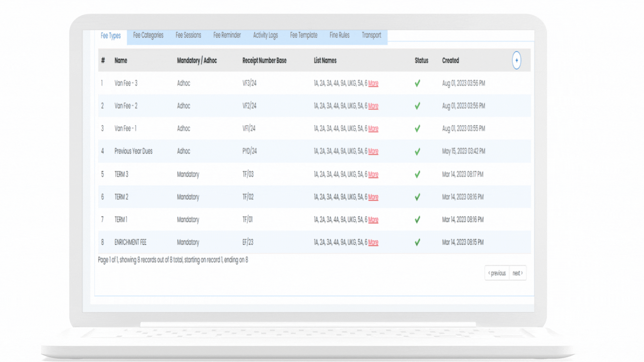Viewport: 644px width, 362px height.
Task: Click the circular plus add icon
Action: pos(517,60)
